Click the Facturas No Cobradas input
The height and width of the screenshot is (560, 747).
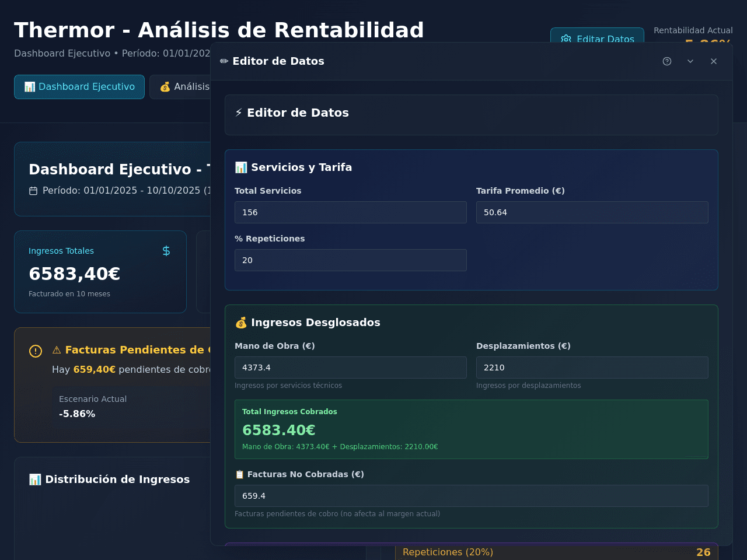pyautogui.click(x=472, y=496)
